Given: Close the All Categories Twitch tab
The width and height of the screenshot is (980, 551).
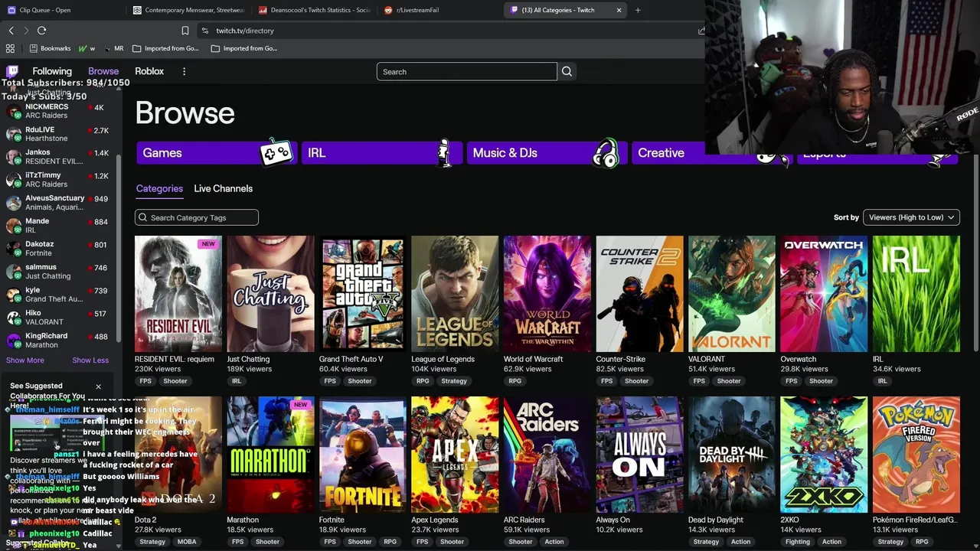Looking at the screenshot, I should (619, 10).
